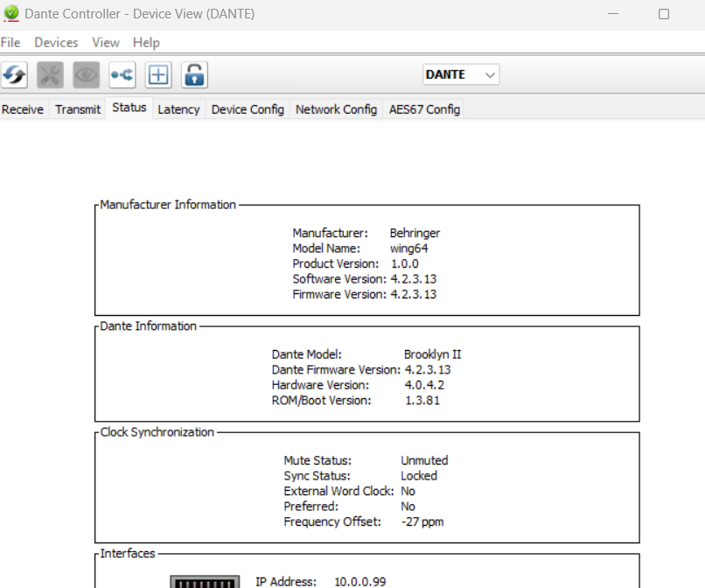
Task: Click the Dante Firmware Version label
Action: coord(336,370)
